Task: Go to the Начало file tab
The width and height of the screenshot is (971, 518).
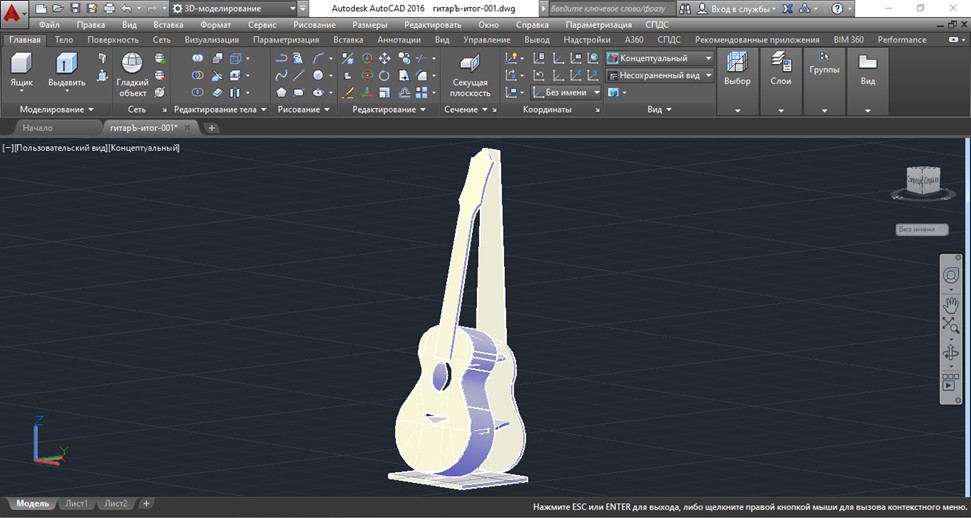Action: point(38,128)
